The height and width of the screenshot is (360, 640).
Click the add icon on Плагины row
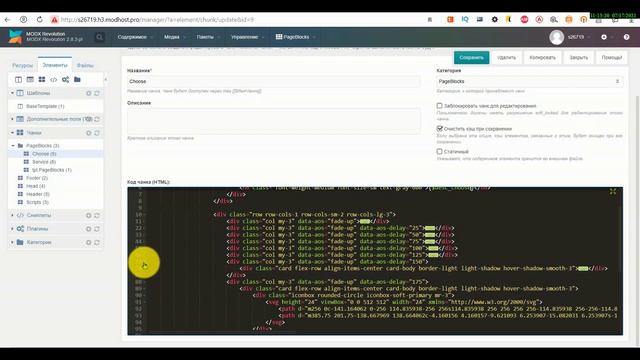[89, 229]
